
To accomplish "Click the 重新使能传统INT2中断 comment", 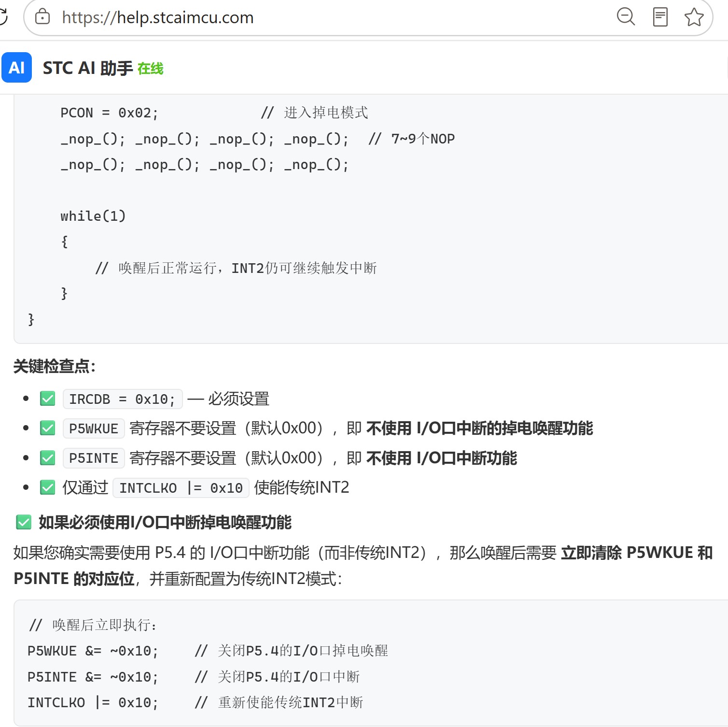I will pyautogui.click(x=279, y=703).
